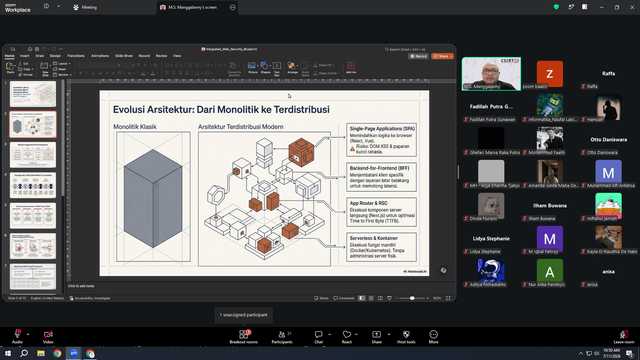Click Format painter in the clipboard group
The image size is (640, 360).
(26, 75)
